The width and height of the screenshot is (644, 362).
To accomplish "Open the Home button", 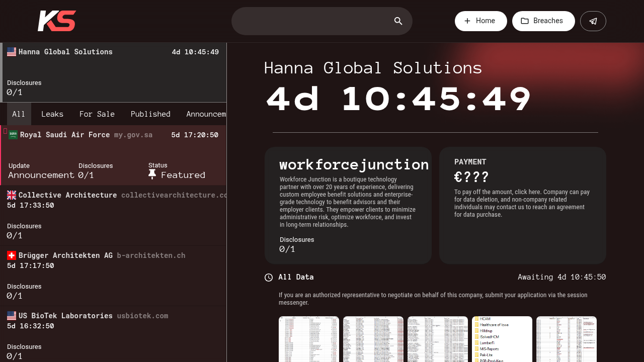I will pyautogui.click(x=481, y=21).
